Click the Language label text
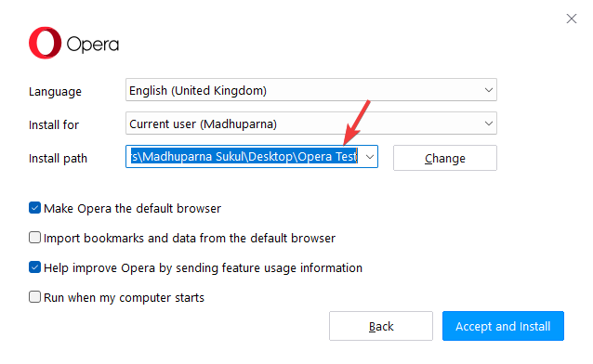Image resolution: width=593 pixels, height=364 pixels. (55, 92)
